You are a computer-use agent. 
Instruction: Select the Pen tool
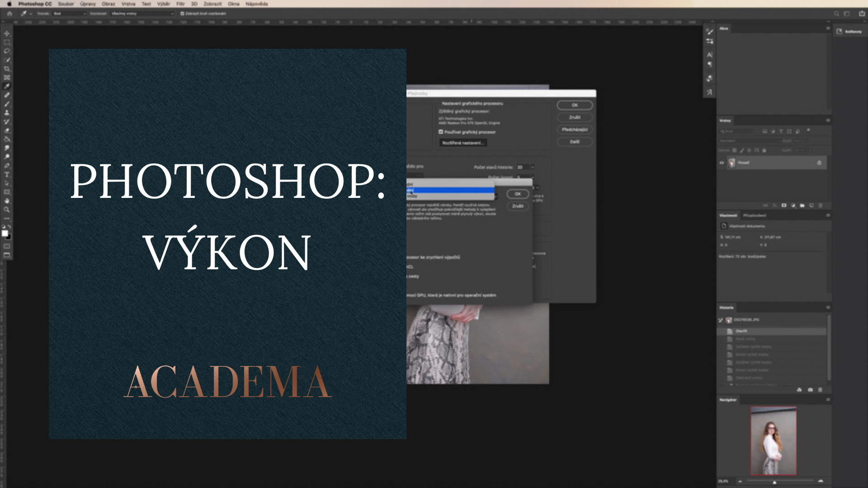7,166
